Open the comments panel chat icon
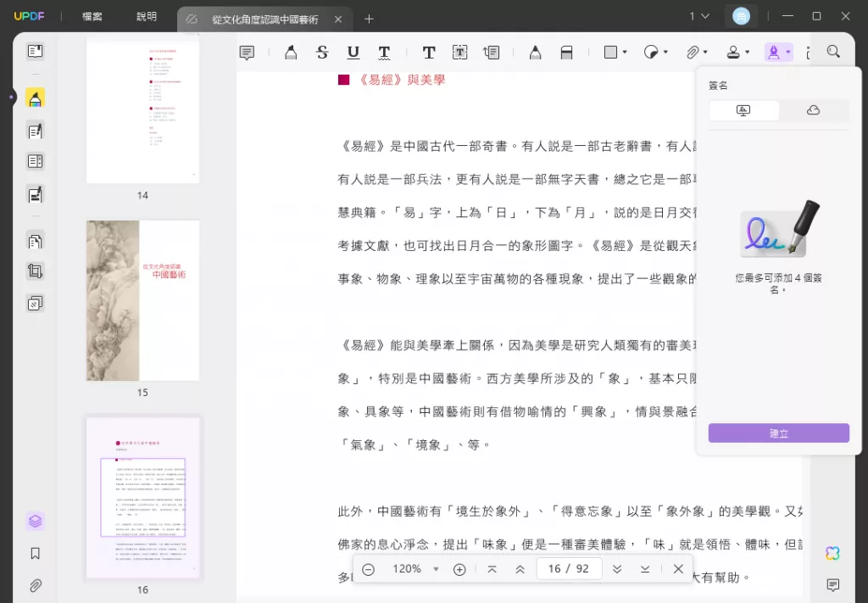This screenshot has width=868, height=603. (x=832, y=584)
